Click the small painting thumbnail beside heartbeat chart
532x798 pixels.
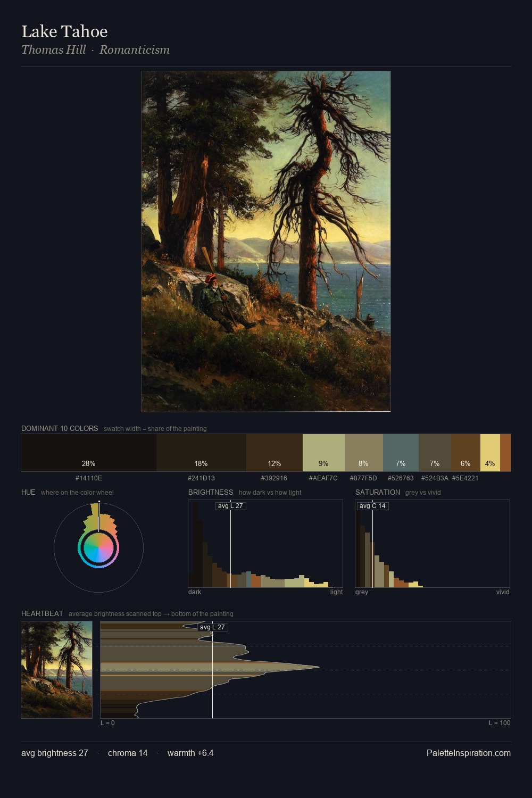(56, 670)
